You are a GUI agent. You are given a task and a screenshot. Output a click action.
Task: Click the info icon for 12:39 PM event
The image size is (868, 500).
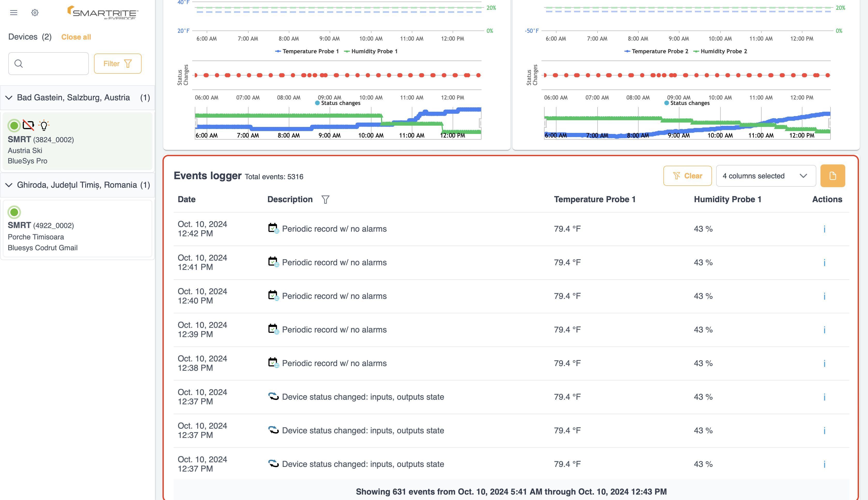824,330
